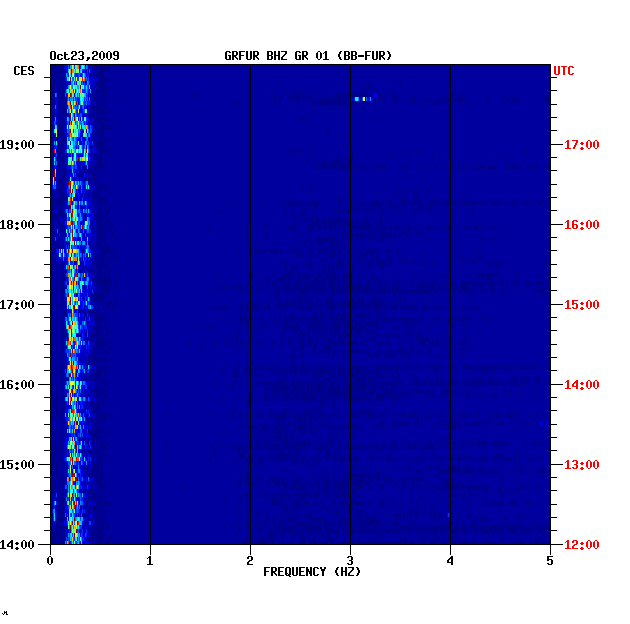Click the bright spot just right of the 3 Hz gridline
630x624 pixels.
(363, 98)
